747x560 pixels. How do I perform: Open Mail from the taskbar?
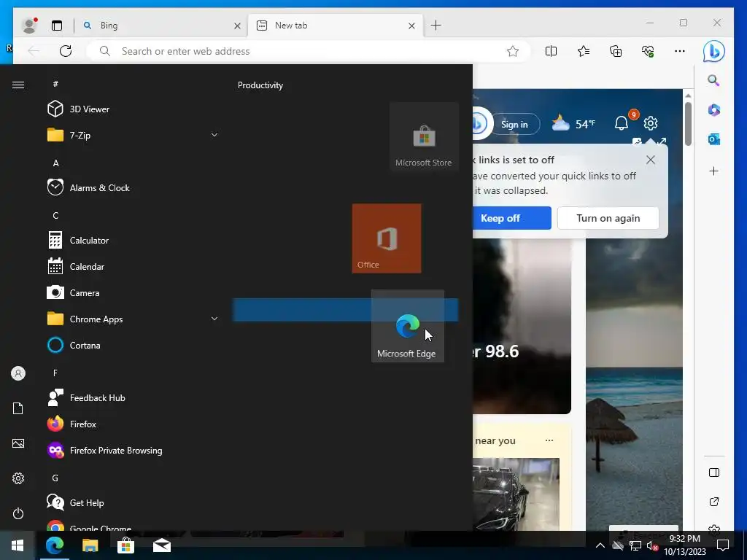(x=161, y=545)
